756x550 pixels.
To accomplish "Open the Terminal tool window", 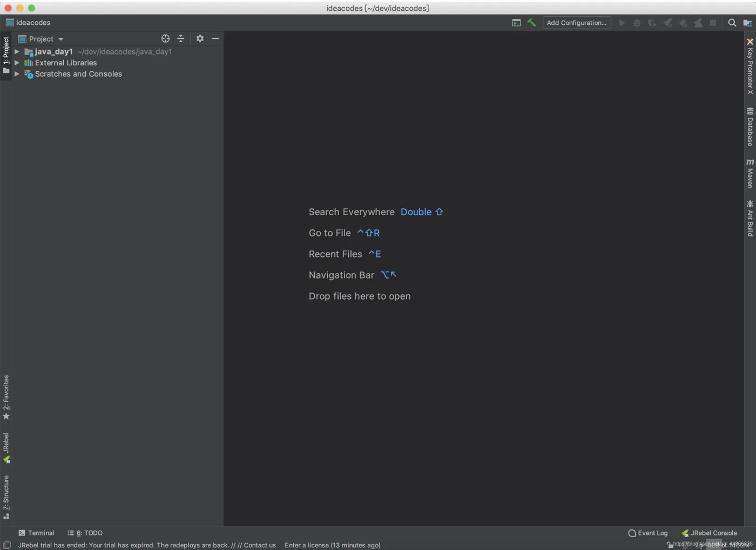I will (36, 533).
